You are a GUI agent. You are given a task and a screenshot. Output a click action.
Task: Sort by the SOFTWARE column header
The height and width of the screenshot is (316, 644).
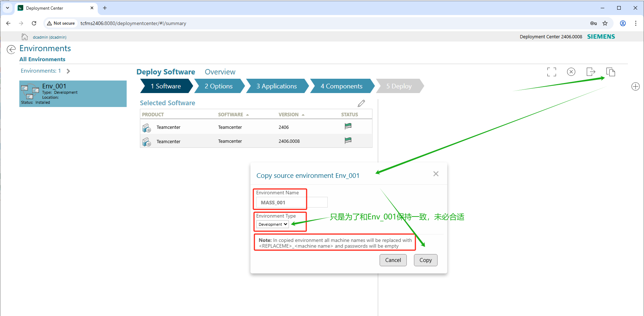coord(233,115)
